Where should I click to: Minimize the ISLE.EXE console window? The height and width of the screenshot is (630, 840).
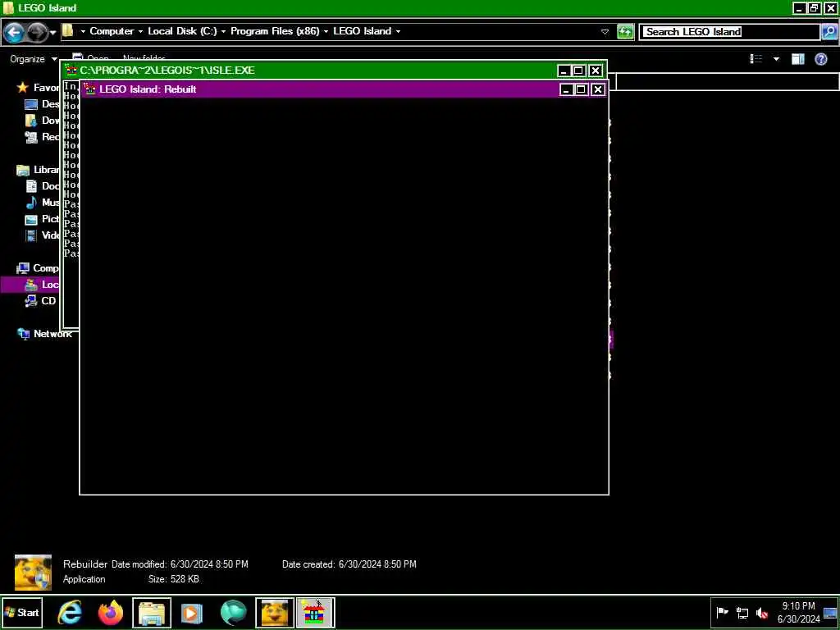tap(564, 71)
